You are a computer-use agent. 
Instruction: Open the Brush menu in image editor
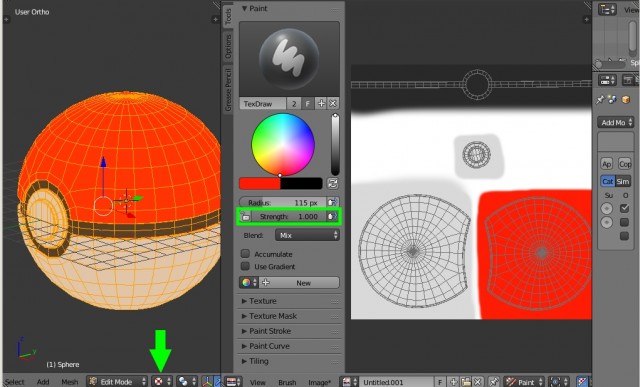287,383
